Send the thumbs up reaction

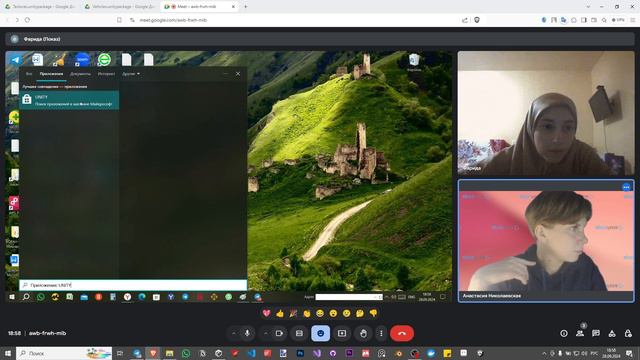(x=280, y=313)
